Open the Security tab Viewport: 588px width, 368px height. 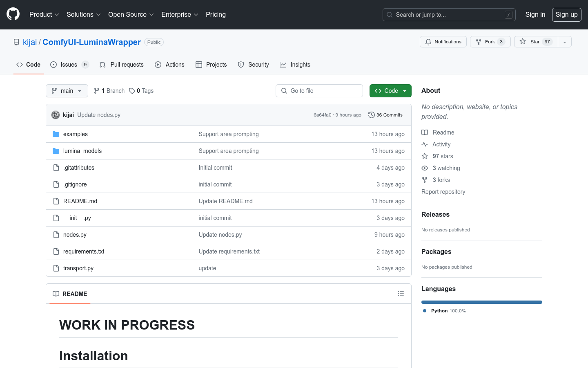click(x=253, y=65)
